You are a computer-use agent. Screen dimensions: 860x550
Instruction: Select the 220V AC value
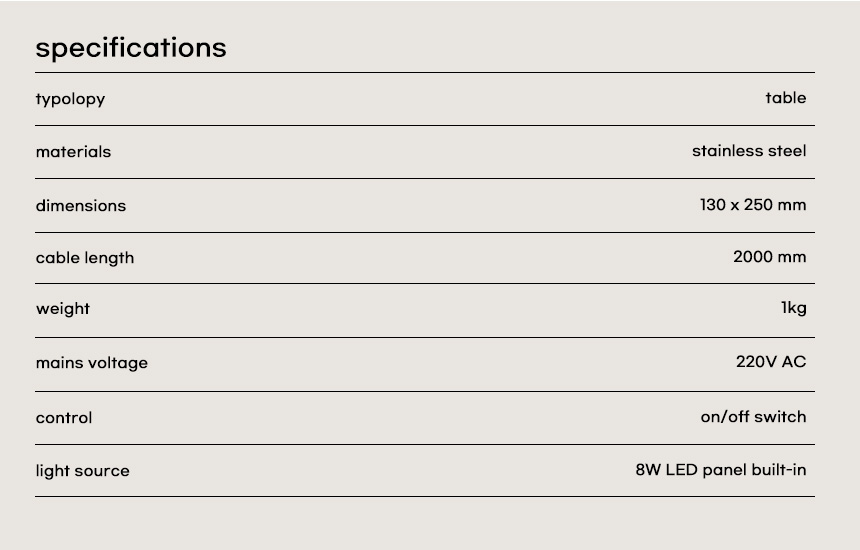[x=770, y=362]
